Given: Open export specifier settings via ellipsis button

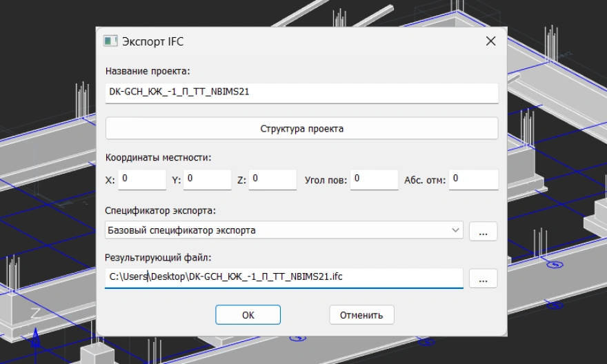Looking at the screenshot, I should (483, 231).
